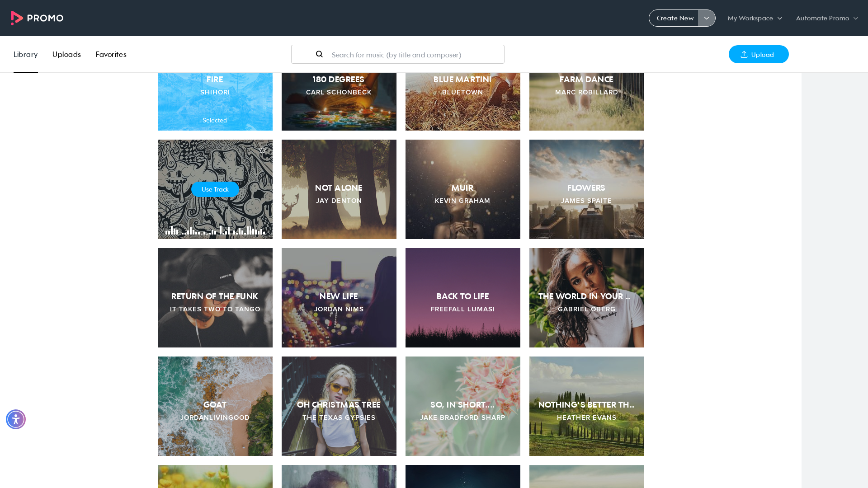This screenshot has height=488, width=868.
Task: Switch to the Uploads tab
Action: pos(66,54)
